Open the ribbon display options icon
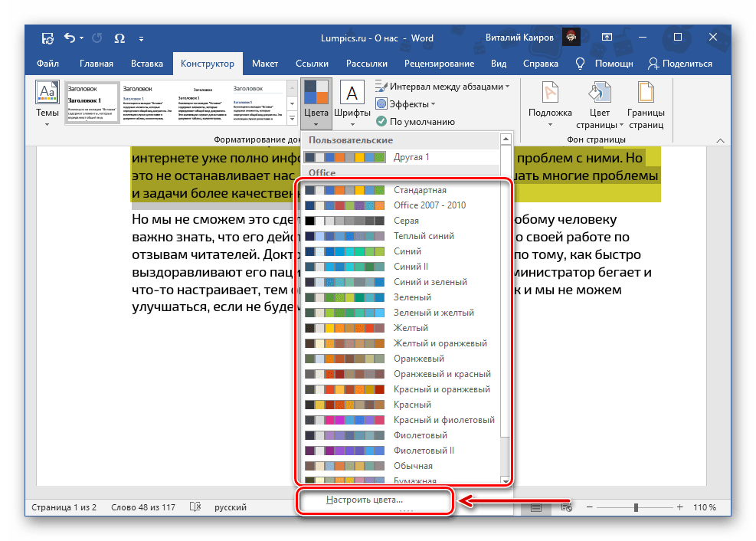The image size is (756, 541). (607, 37)
